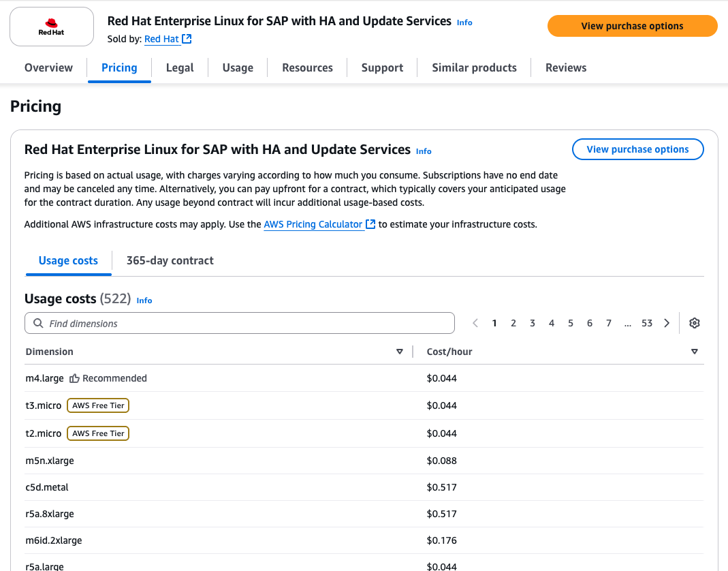Click the orange View purchase options button

point(632,26)
